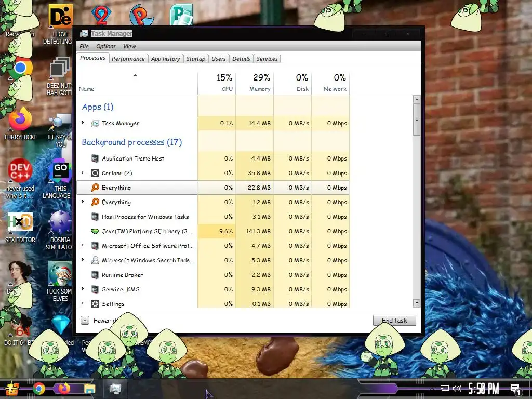Open the action center notification icon

515,390
